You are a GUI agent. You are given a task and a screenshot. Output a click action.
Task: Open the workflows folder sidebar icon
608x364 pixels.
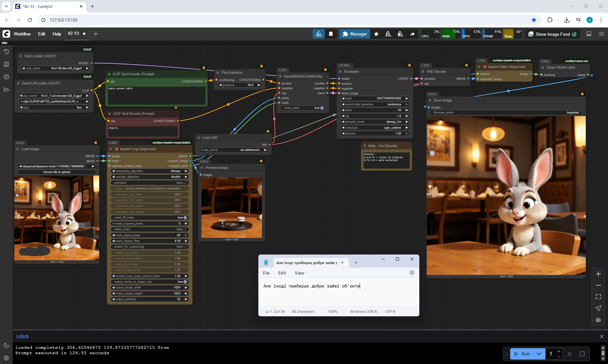(6, 89)
